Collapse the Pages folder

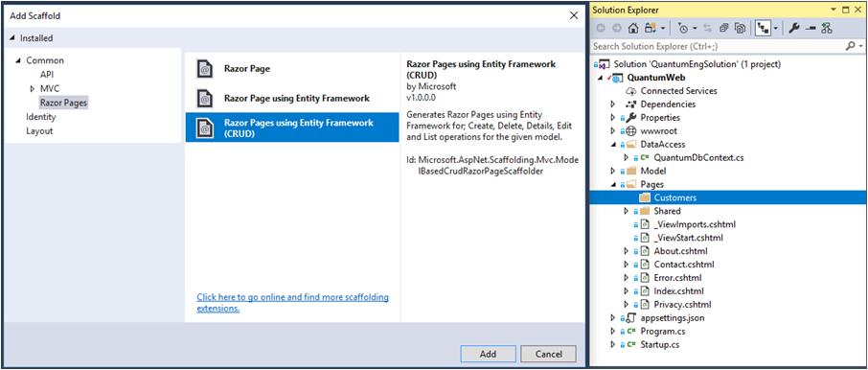(613, 184)
